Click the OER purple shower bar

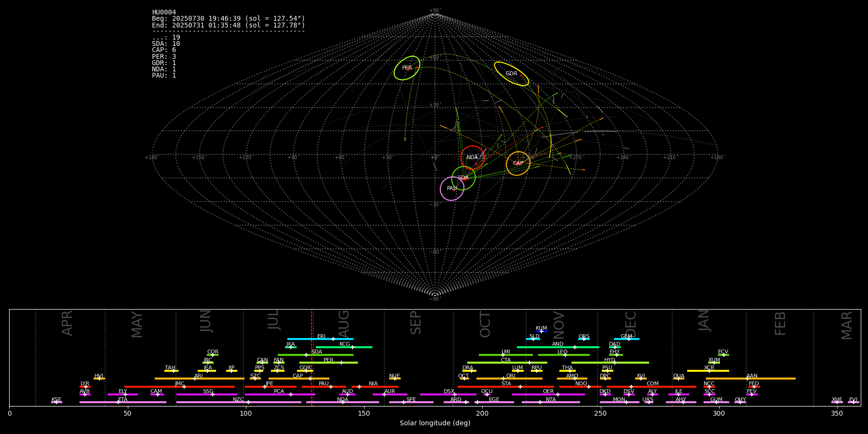548,394
